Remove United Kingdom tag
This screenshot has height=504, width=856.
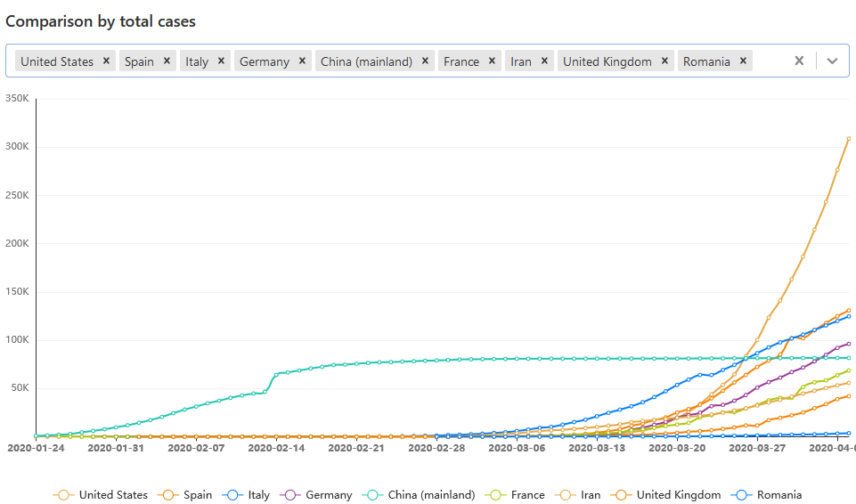664,61
